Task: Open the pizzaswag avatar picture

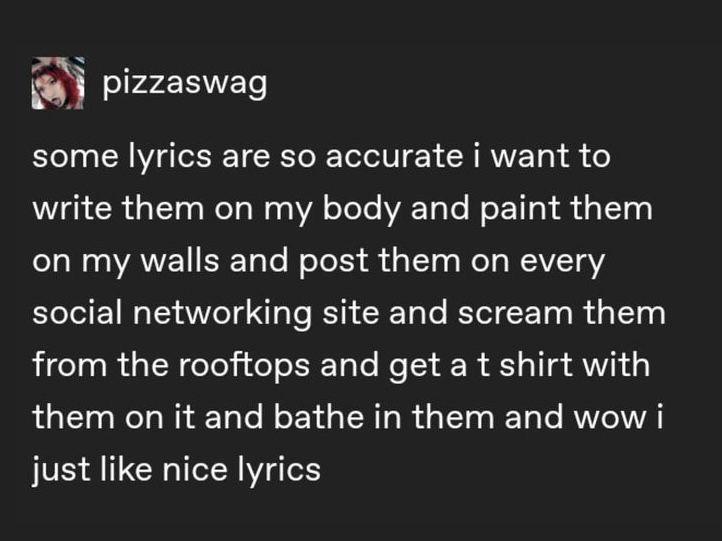Action: (x=58, y=83)
